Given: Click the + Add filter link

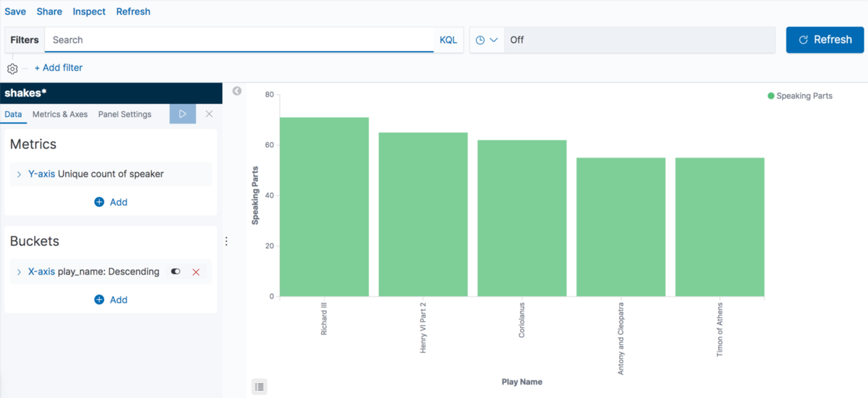Looking at the screenshot, I should 58,67.
